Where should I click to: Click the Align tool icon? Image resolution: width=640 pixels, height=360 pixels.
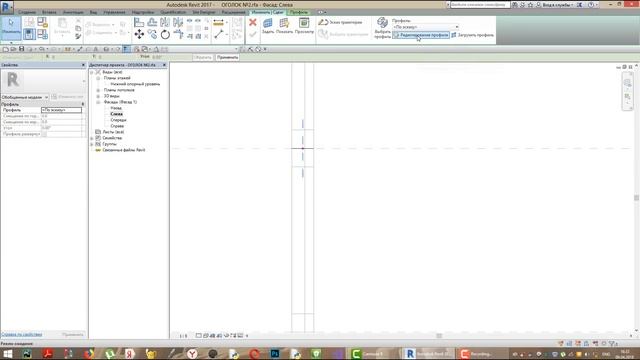coord(139,22)
